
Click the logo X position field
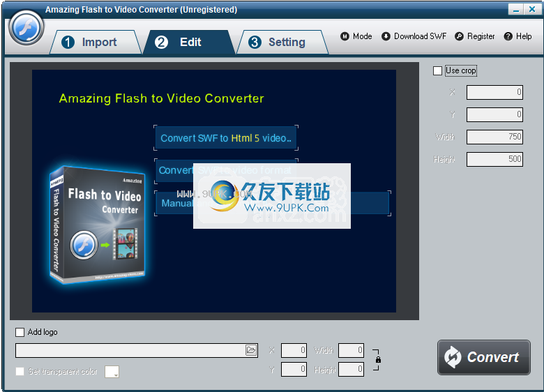coord(294,350)
